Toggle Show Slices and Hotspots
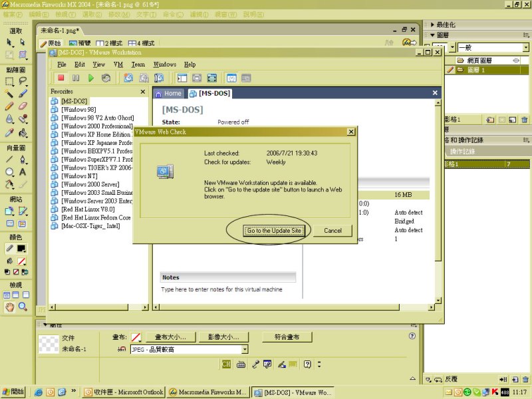The width and height of the screenshot is (532, 399). click(23, 223)
